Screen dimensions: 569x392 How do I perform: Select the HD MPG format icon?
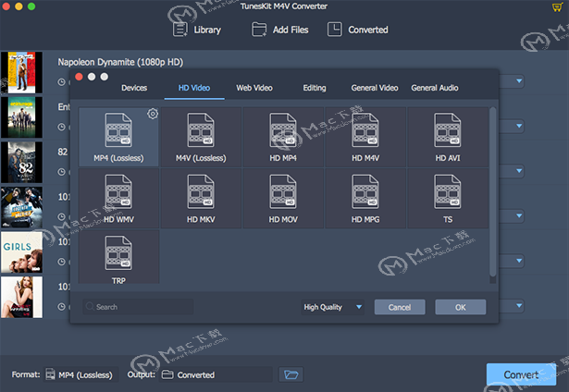tap(365, 191)
